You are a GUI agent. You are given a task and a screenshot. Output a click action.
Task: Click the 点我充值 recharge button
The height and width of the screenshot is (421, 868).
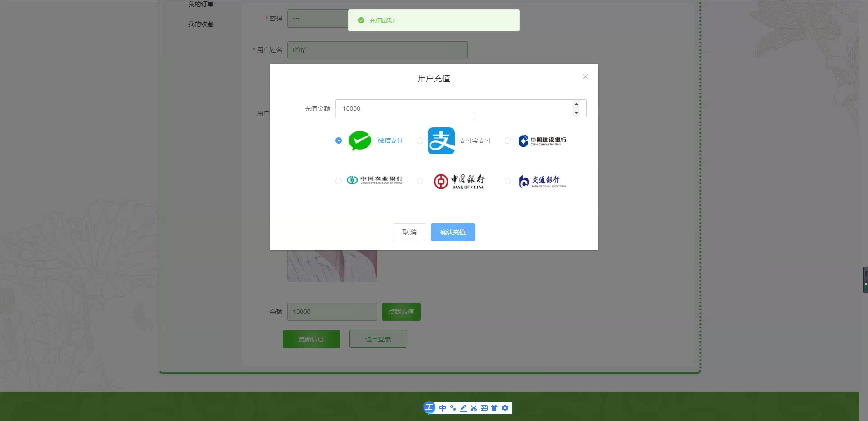(401, 312)
